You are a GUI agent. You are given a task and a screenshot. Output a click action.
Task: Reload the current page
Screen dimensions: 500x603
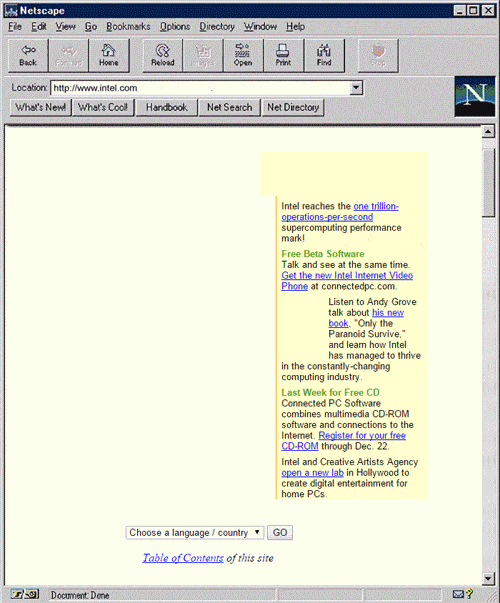[x=163, y=55]
